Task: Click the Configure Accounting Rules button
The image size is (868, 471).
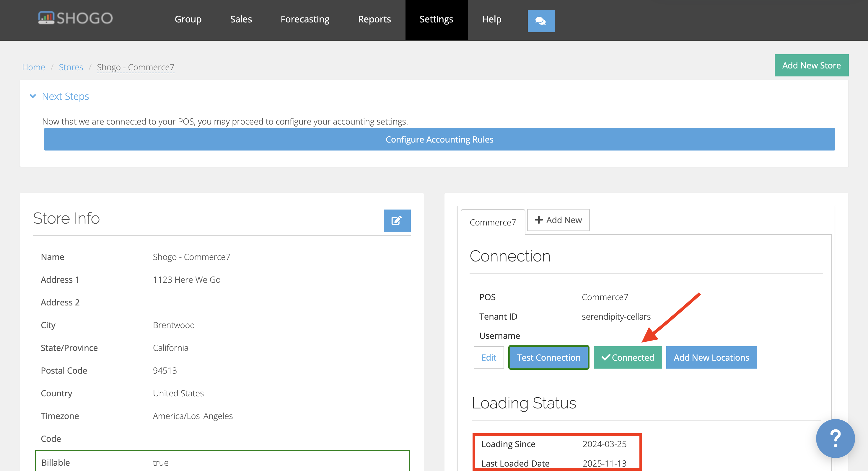Action: [x=439, y=139]
